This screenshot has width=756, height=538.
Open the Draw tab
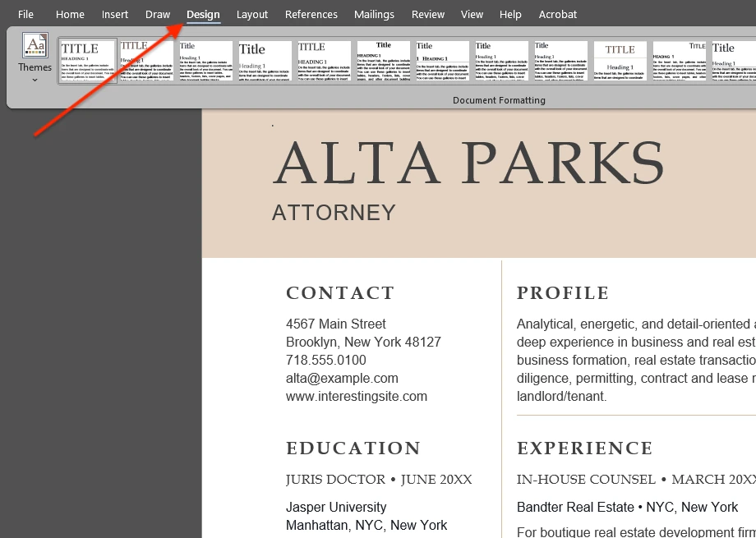[x=158, y=14]
